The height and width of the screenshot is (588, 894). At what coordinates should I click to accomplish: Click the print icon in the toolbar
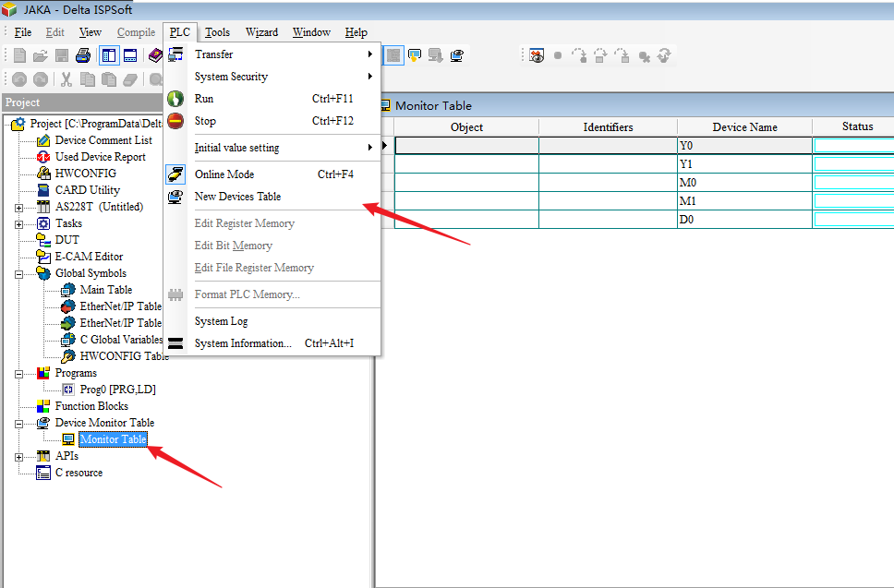click(x=83, y=55)
